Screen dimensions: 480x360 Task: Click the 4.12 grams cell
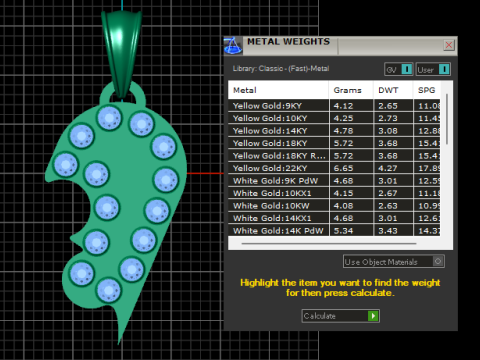point(351,106)
